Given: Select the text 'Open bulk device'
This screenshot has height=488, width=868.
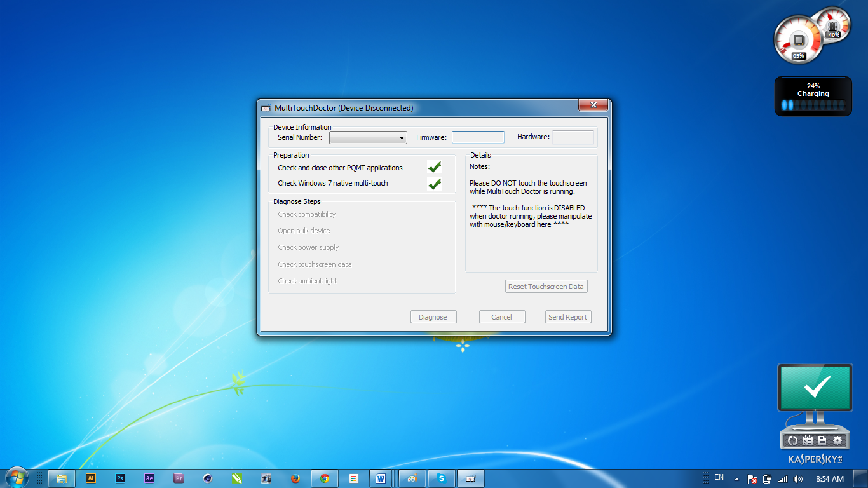Looking at the screenshot, I should (x=304, y=231).
